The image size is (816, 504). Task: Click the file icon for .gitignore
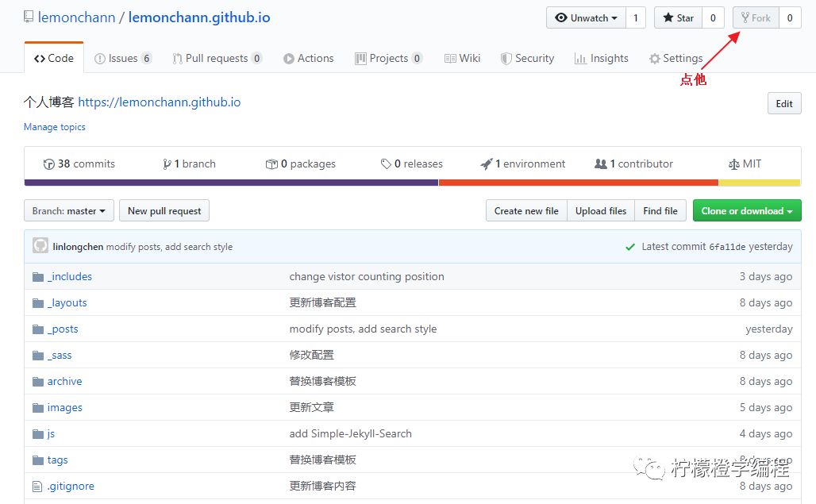click(x=37, y=487)
